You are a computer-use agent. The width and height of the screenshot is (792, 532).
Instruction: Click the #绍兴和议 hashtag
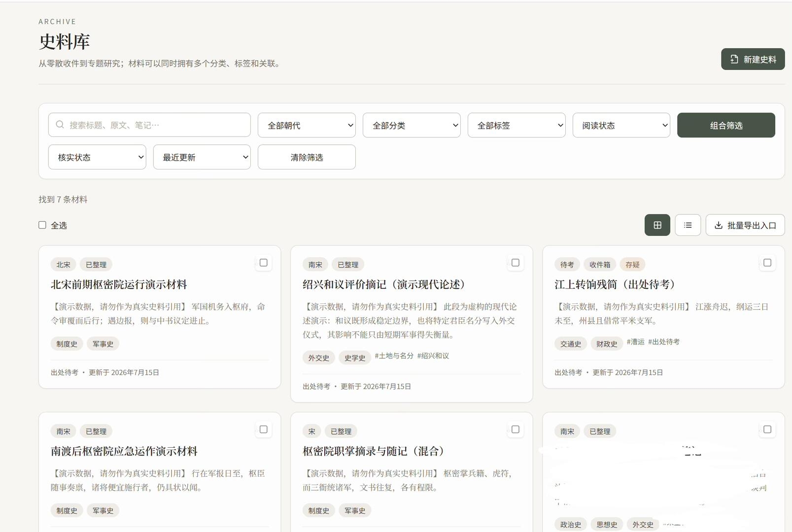(433, 356)
